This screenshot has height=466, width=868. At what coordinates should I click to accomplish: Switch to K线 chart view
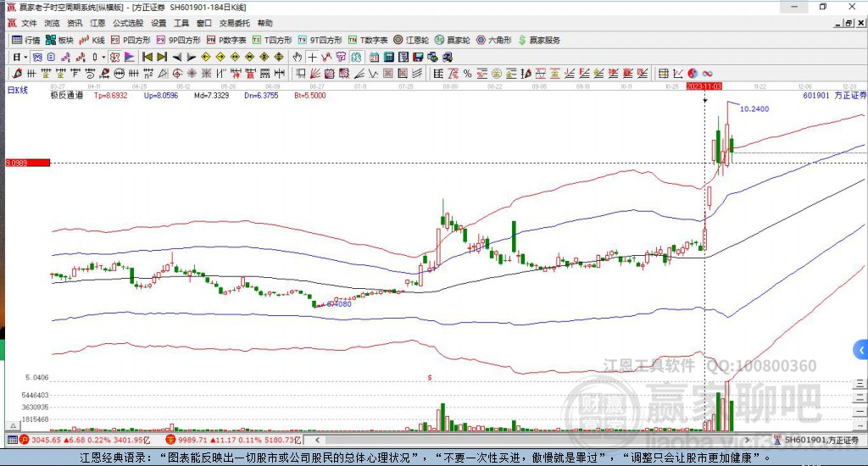pyautogui.click(x=92, y=40)
